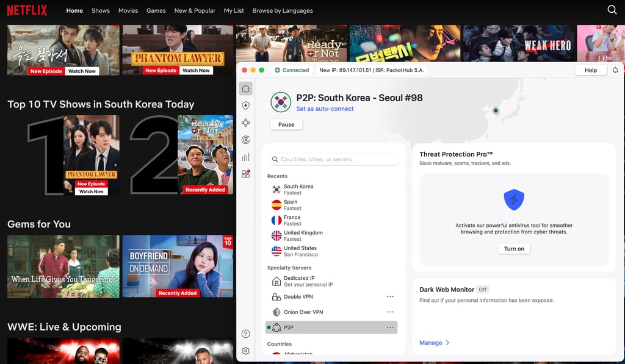
Task: Open the Netflix Games tab
Action: click(x=156, y=11)
